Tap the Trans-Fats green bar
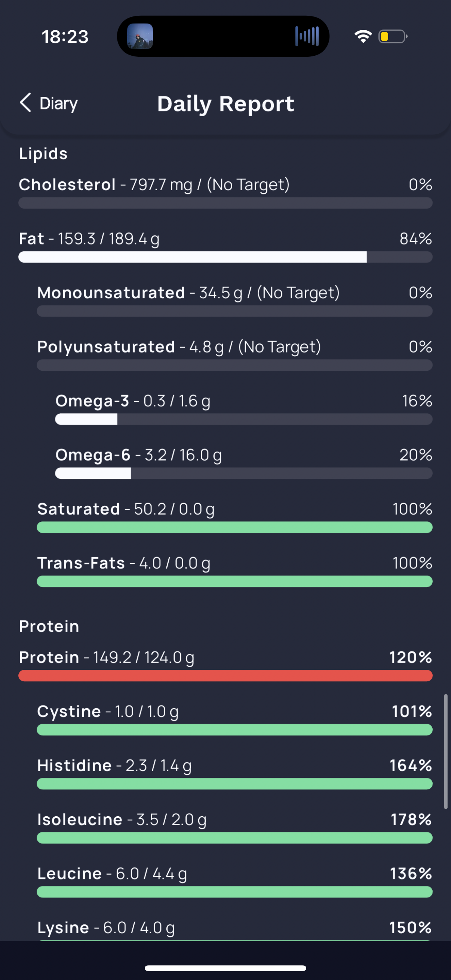Screen dimensions: 451x980 [x=234, y=581]
